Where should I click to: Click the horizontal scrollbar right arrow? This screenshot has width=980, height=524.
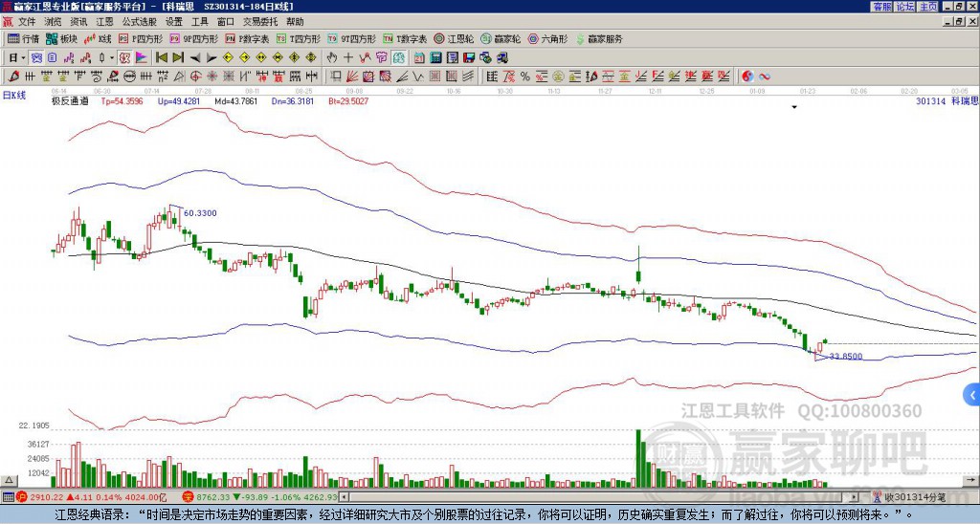point(855,497)
